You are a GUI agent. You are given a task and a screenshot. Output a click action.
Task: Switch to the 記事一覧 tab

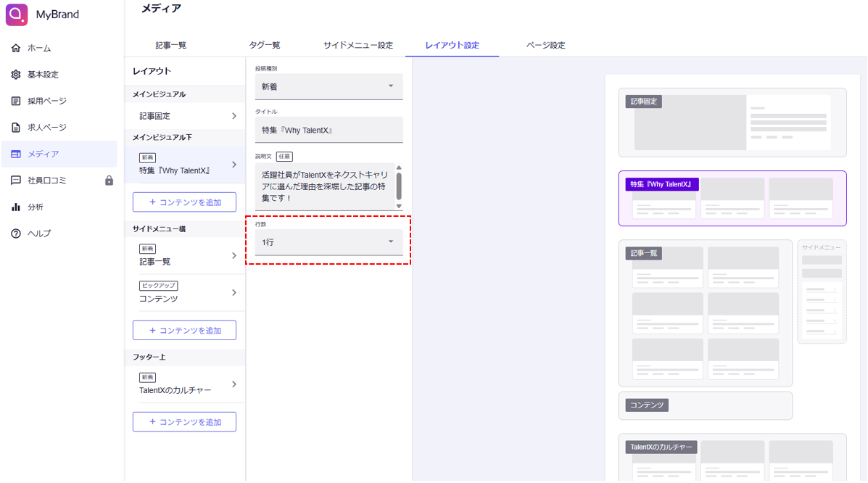click(171, 45)
